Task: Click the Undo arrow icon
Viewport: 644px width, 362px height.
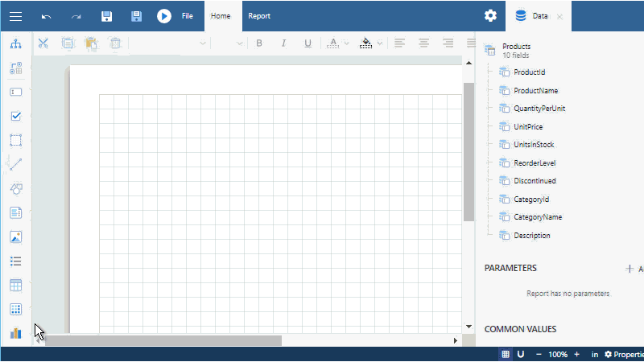Action: point(47,16)
